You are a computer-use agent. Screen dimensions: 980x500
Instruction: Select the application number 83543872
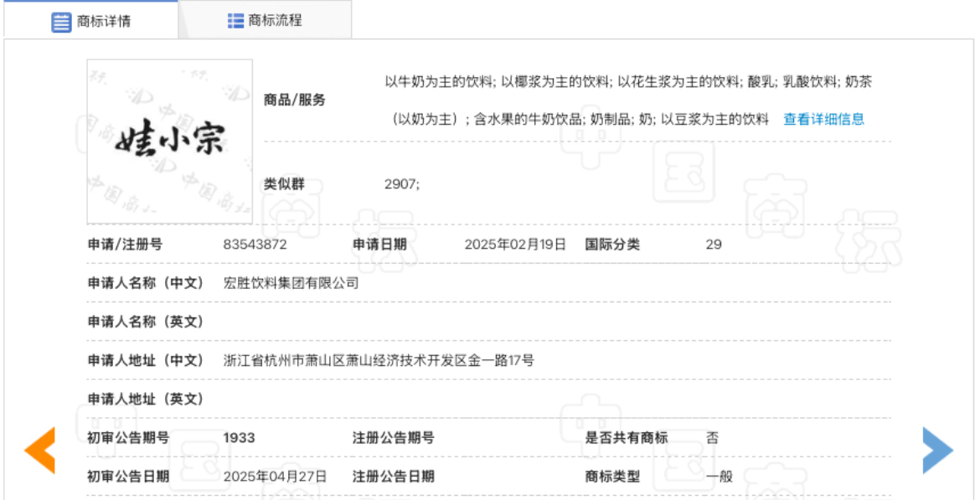[x=255, y=245]
